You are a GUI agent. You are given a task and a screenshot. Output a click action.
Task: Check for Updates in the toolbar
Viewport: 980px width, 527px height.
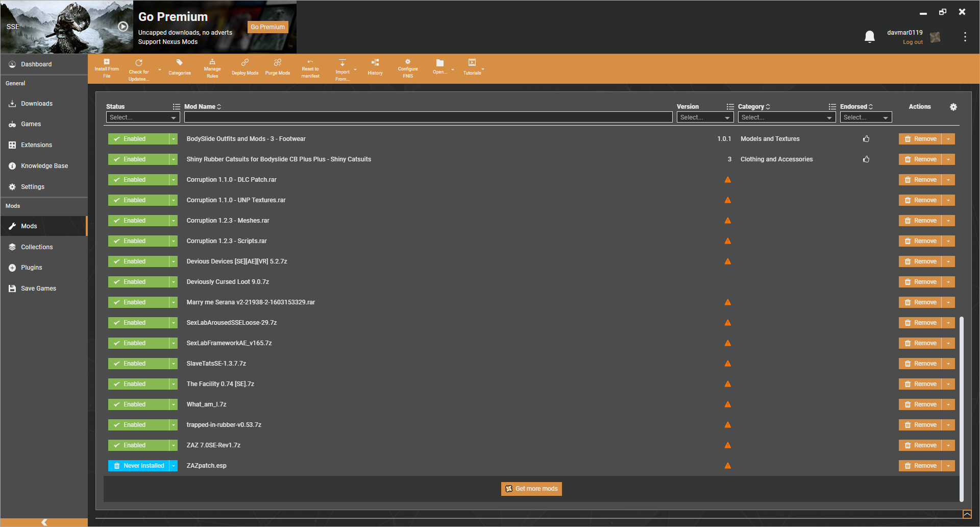(139, 69)
